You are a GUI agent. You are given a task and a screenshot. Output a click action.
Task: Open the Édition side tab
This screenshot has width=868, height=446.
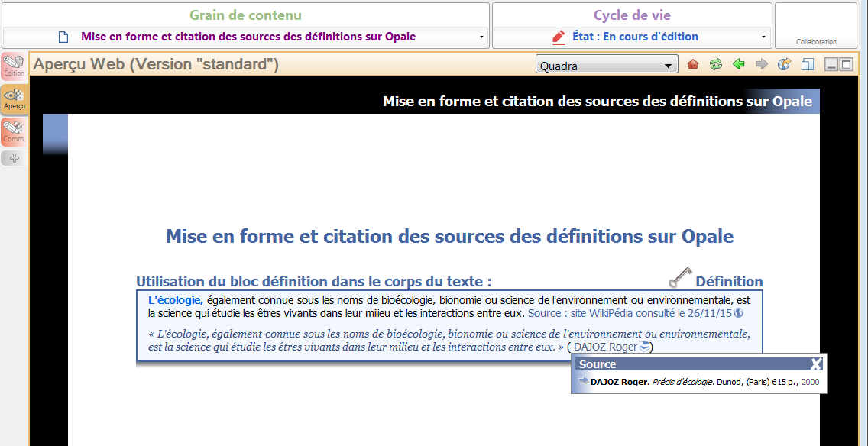pyautogui.click(x=15, y=67)
